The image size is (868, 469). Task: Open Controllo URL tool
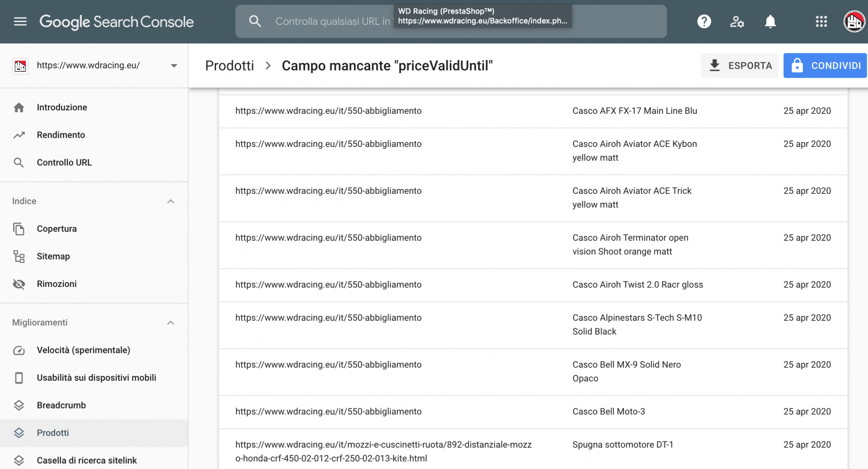(94, 163)
